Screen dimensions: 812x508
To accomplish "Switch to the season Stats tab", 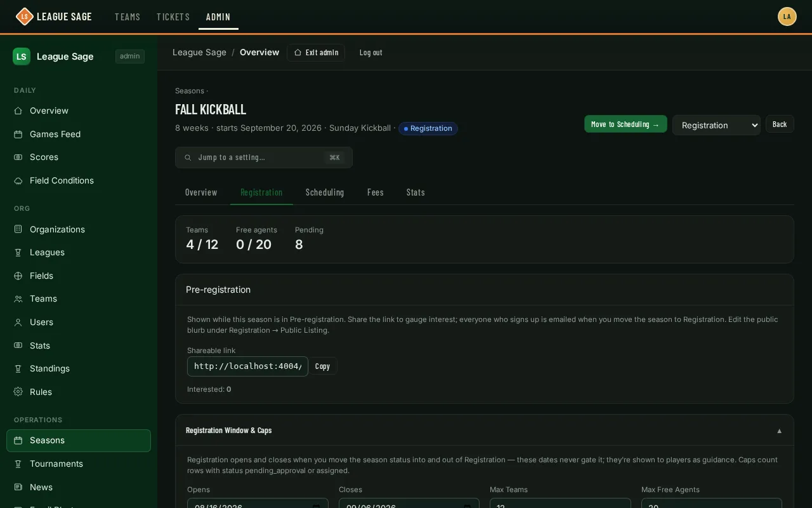I will 416,192.
